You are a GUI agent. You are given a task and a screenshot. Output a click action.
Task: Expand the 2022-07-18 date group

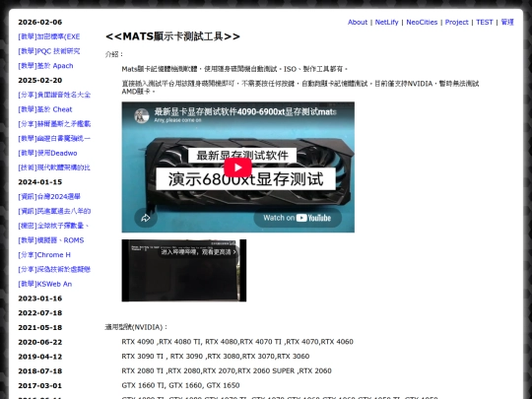pyautogui.click(x=40, y=313)
